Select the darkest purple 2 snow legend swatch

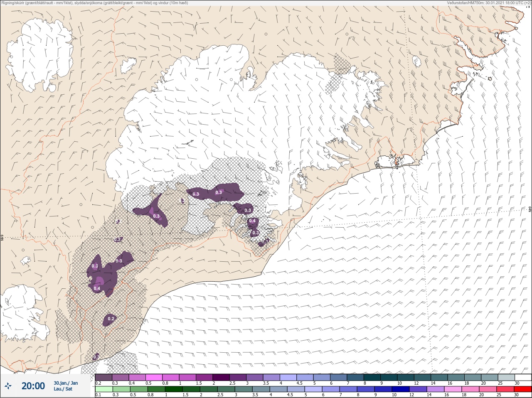[x=221, y=377]
